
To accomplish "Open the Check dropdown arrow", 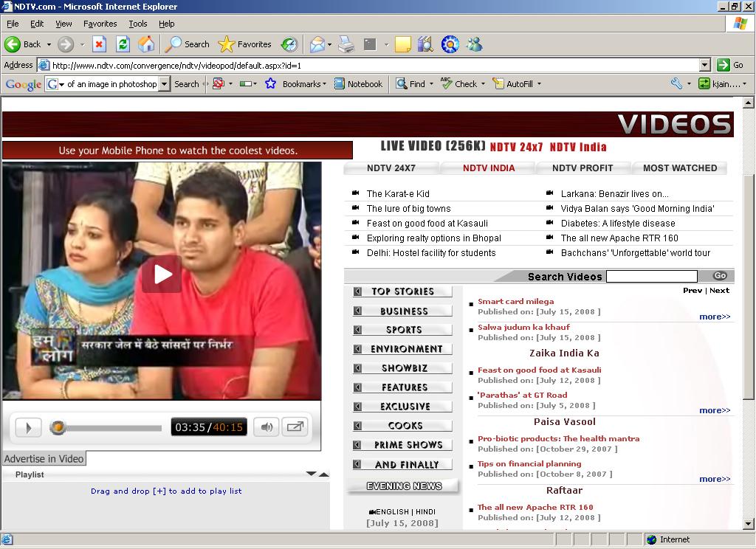I will click(483, 84).
